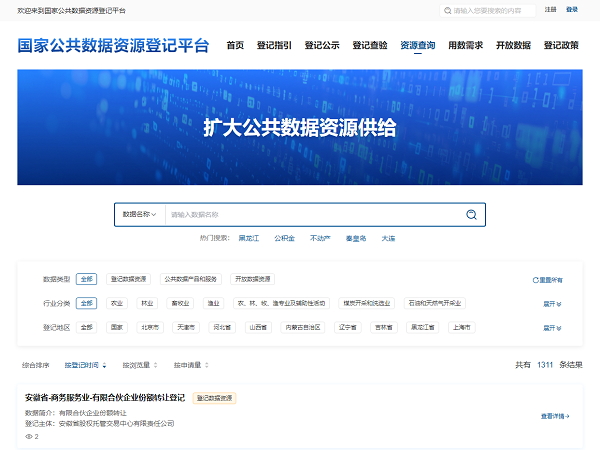
Task: Click the 国家公共数据资源登记平台 site logo
Action: (114, 46)
